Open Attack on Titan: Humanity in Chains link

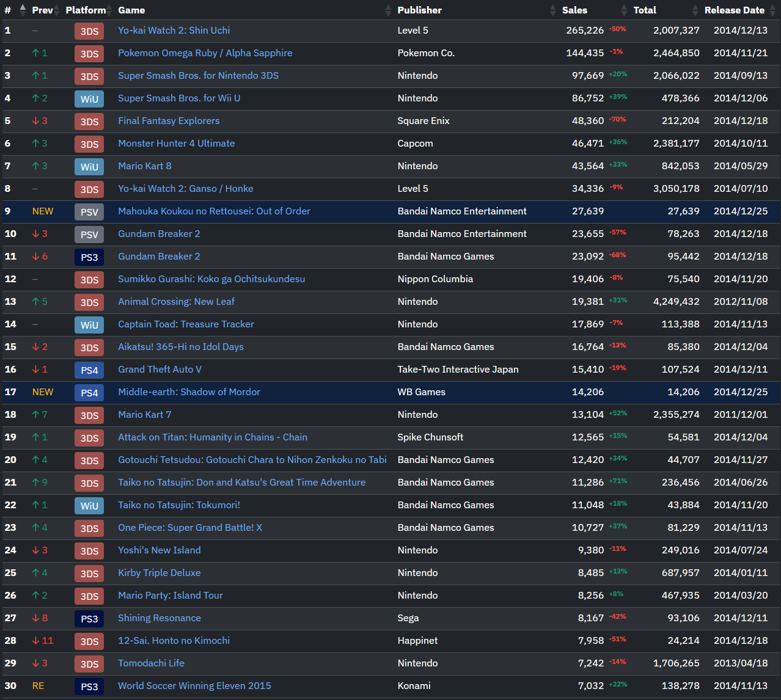click(213, 437)
